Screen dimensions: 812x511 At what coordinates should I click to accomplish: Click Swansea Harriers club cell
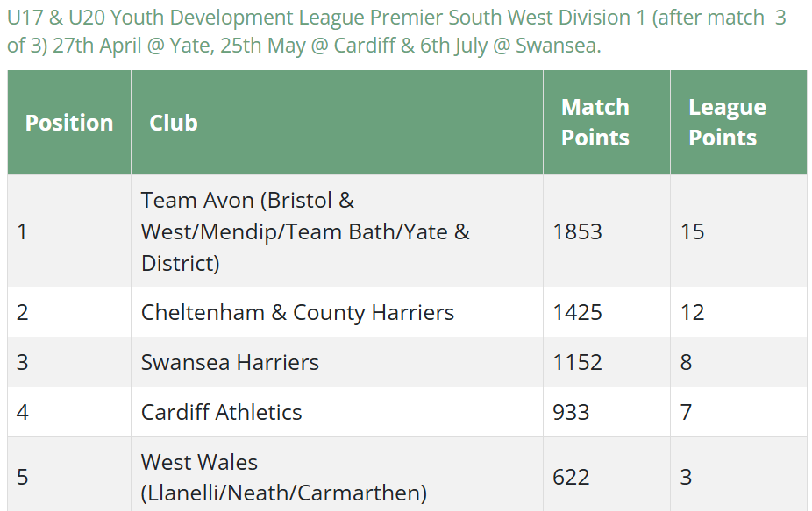coord(337,362)
